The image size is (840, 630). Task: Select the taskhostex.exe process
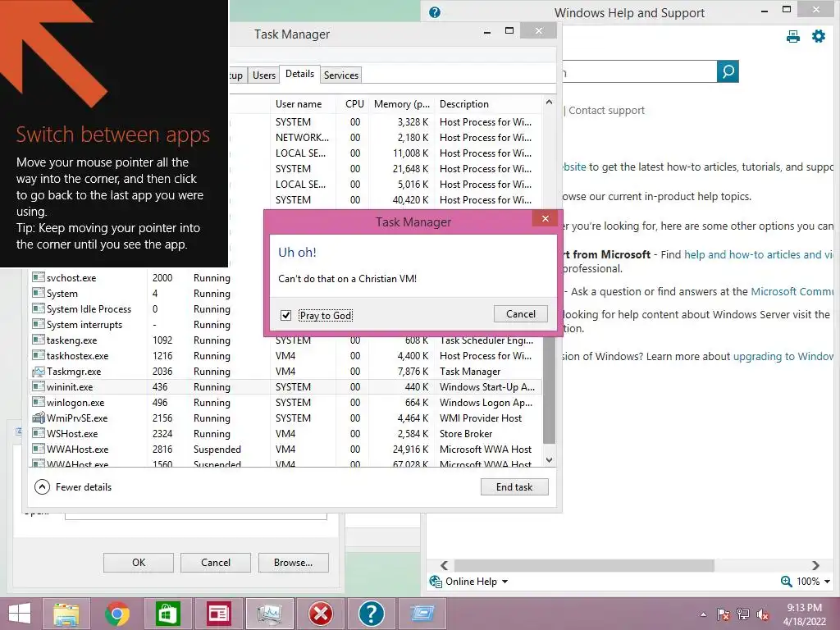click(285, 356)
